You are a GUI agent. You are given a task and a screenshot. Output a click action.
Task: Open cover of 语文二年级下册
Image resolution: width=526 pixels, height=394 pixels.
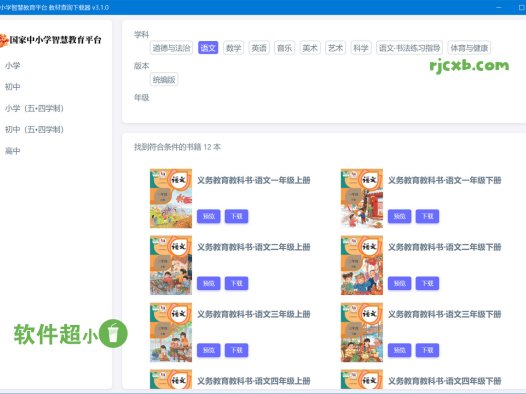[362, 265]
